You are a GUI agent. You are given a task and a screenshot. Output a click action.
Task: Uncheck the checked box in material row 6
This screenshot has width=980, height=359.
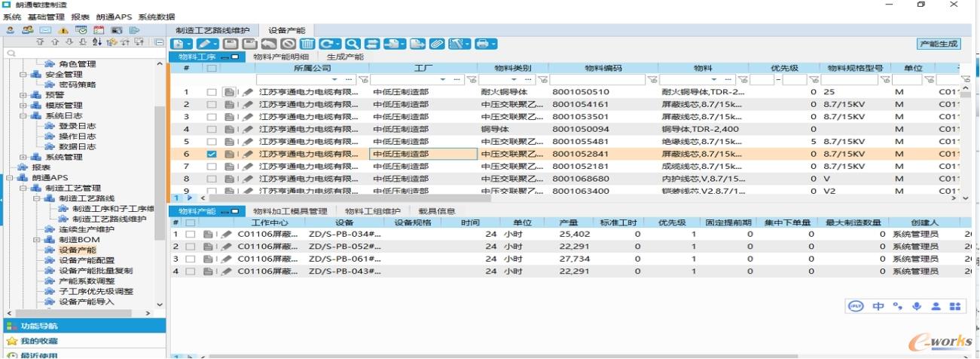pos(212,154)
